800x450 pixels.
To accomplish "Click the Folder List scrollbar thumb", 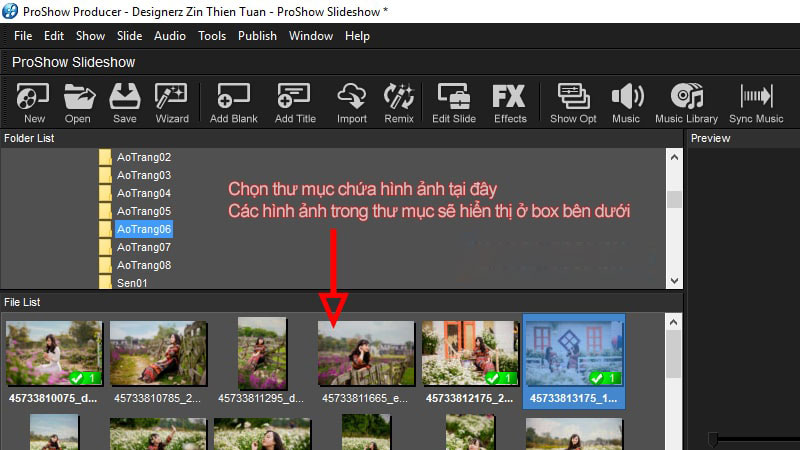I will (674, 199).
